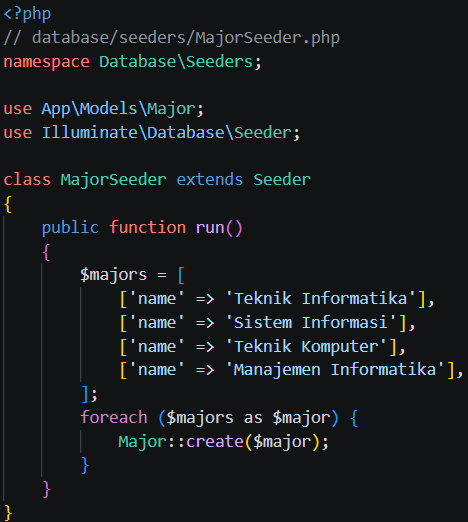The width and height of the screenshot is (468, 522).
Task: Click the 'function' keyword
Action: [147, 227]
